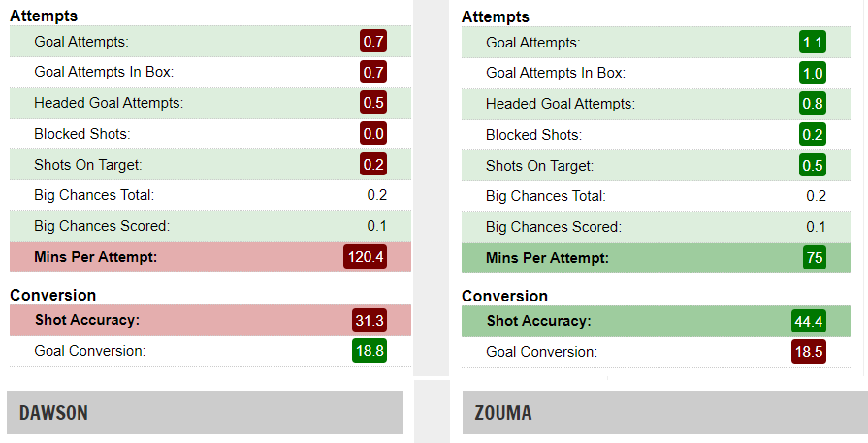Click Dawson's Headed Goal Attempts label

(x=109, y=103)
